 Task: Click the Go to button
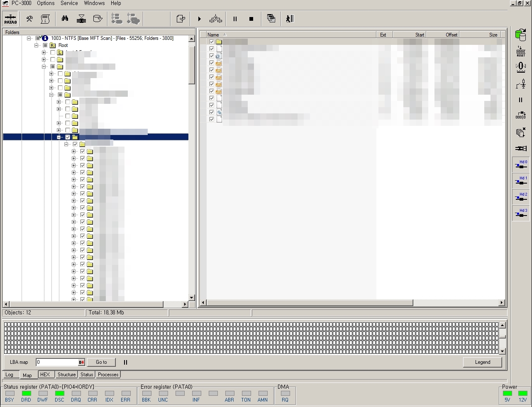coord(101,362)
